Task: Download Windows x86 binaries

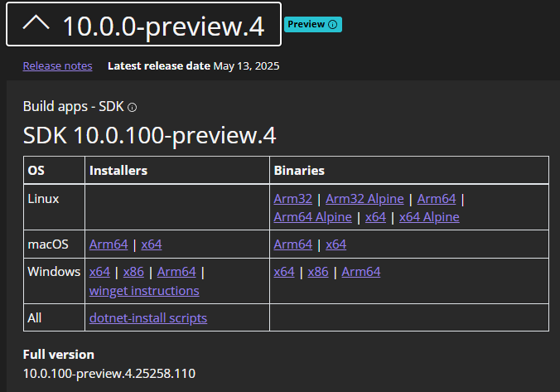Action: [318, 272]
